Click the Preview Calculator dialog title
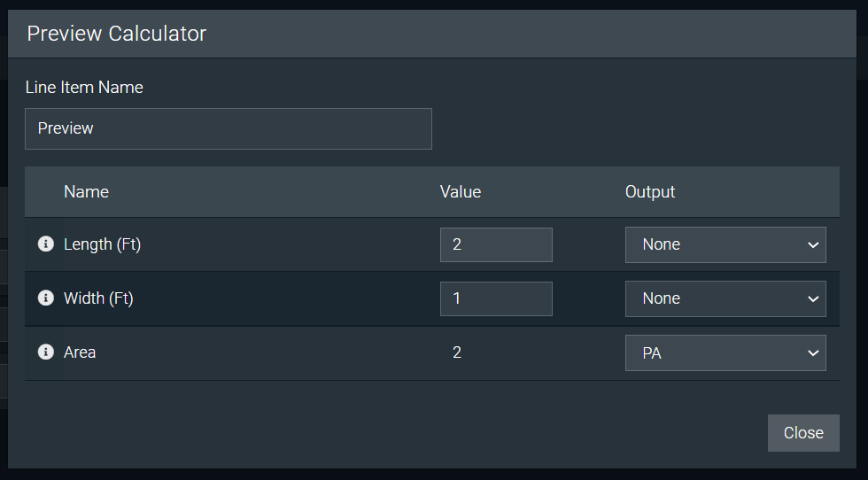The width and height of the screenshot is (868, 480). coord(117,34)
